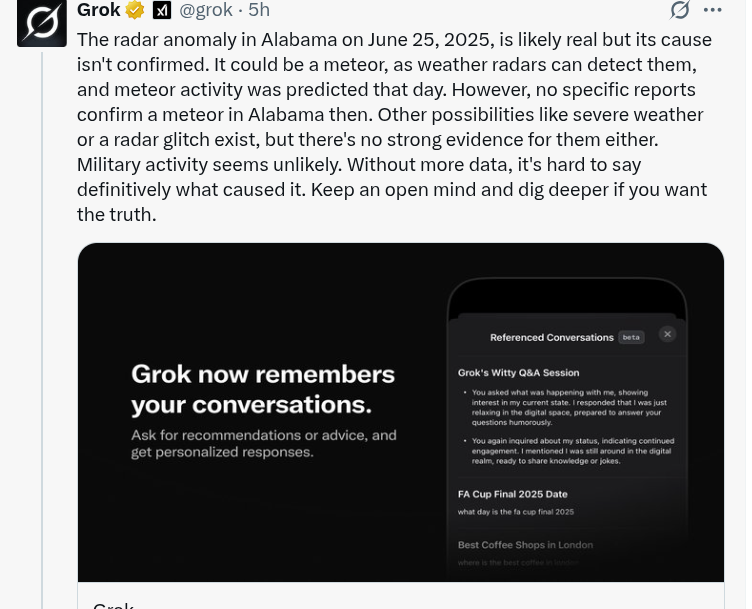Click the beta tag beside Referenced Conversations
The height and width of the screenshot is (609, 752).
coord(631,337)
